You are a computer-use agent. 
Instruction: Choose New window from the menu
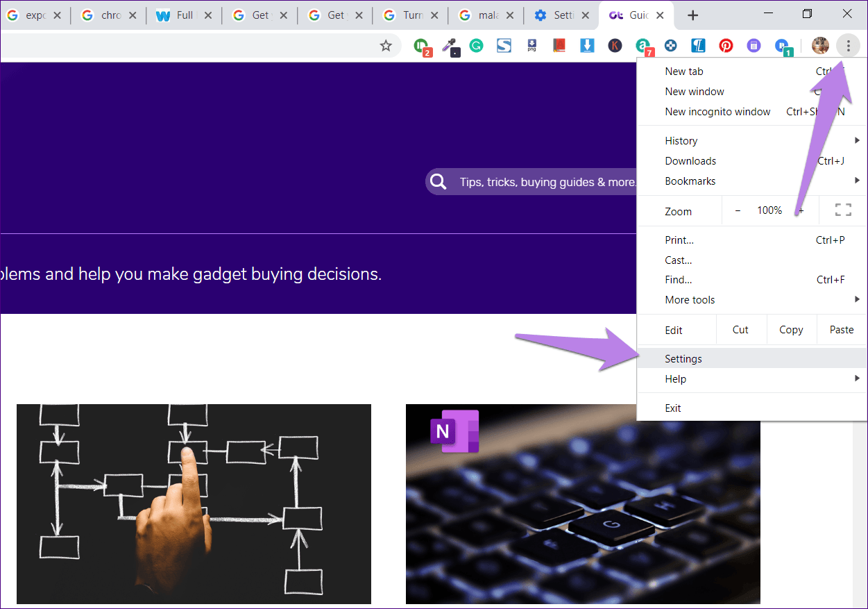coord(752,91)
